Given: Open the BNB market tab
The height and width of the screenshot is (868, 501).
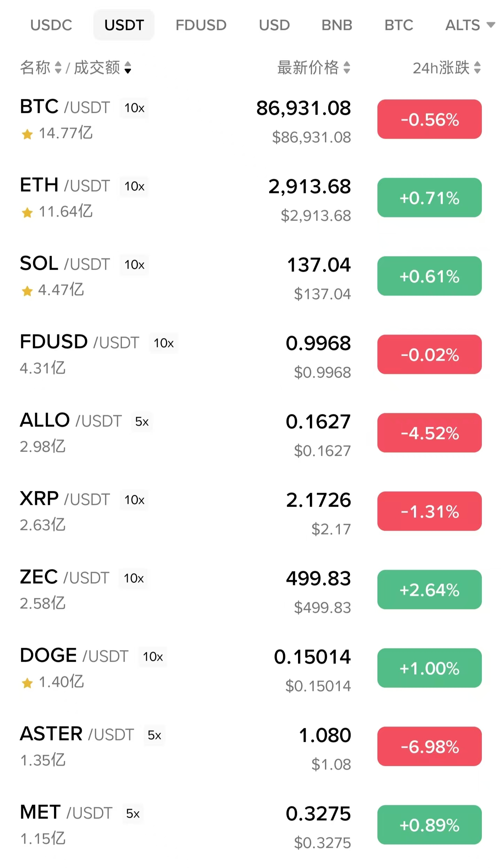Looking at the screenshot, I should pos(337,25).
